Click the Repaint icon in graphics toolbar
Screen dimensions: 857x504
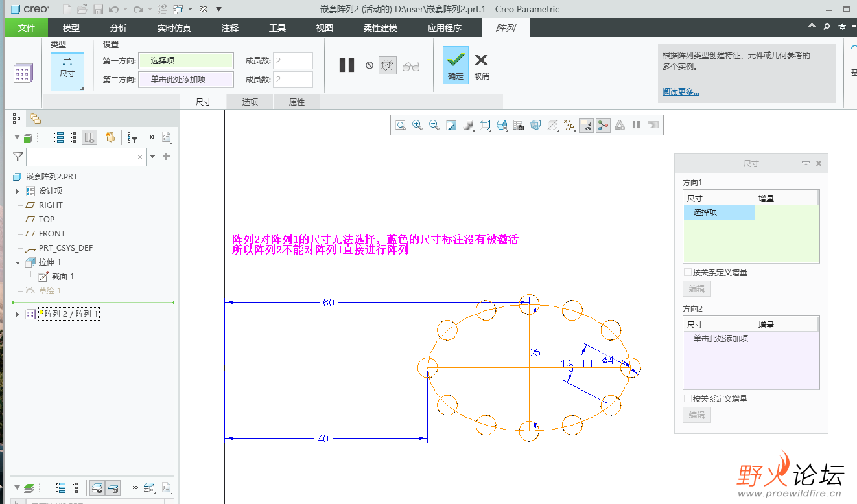click(x=451, y=125)
